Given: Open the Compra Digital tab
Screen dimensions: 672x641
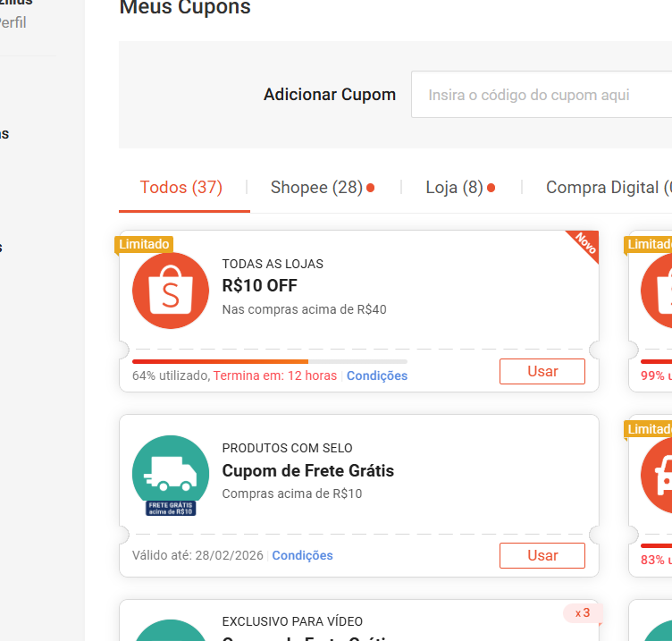Looking at the screenshot, I should (609, 188).
